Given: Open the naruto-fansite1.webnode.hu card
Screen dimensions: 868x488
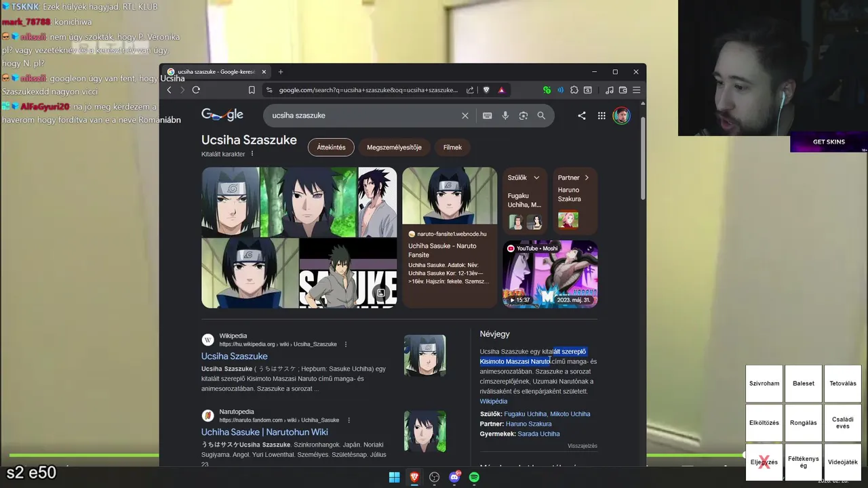Looking at the screenshot, I should click(x=450, y=238).
